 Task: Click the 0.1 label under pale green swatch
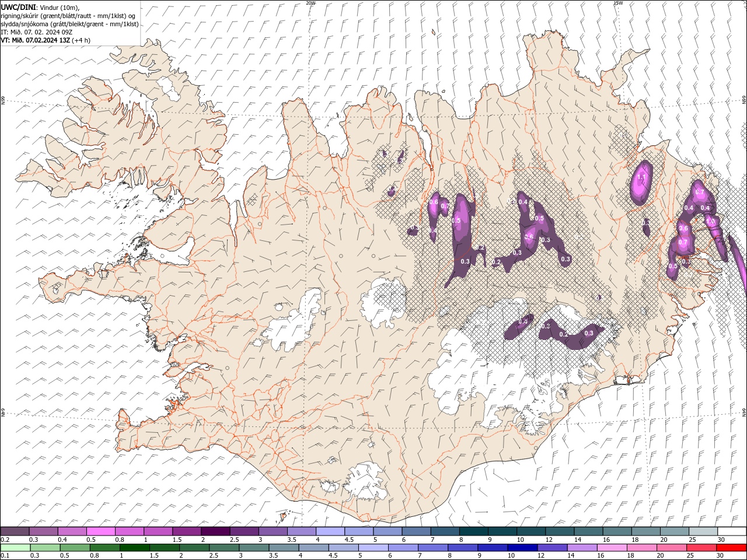(4, 555)
